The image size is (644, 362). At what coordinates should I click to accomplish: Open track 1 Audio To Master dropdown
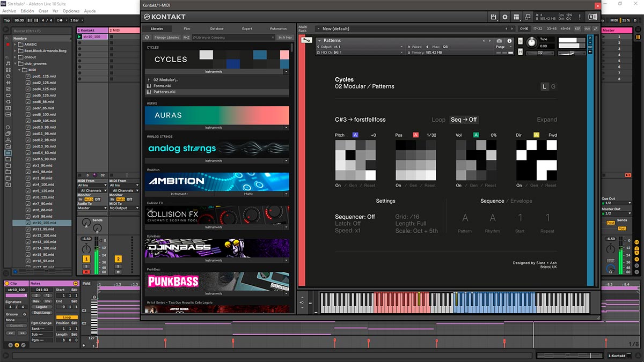coord(92,208)
